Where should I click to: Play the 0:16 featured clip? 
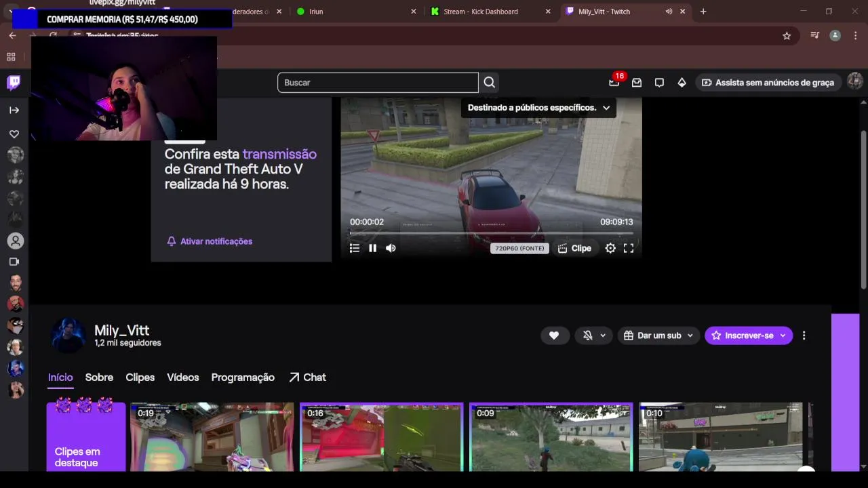point(382,436)
